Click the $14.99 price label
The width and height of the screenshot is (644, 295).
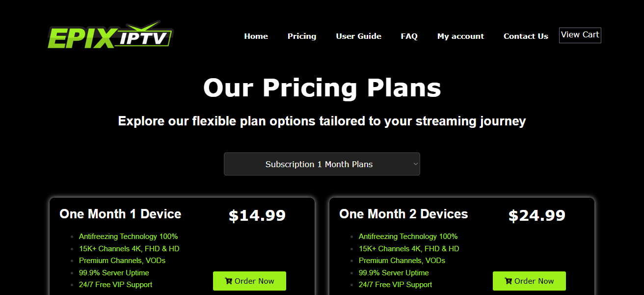tap(257, 215)
